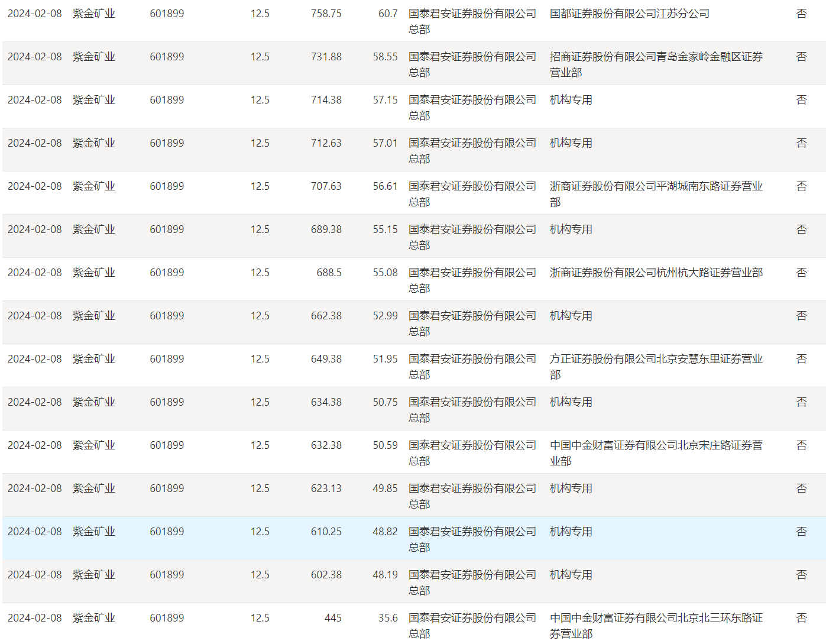Screen dimensions: 826x644
Task: Select the volume value 49.85
Action: 386,488
